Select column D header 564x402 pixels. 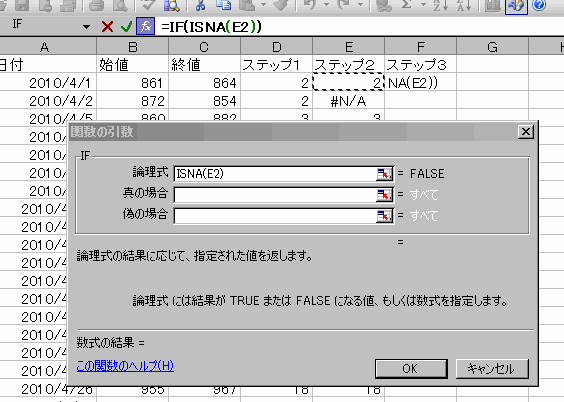(x=276, y=47)
